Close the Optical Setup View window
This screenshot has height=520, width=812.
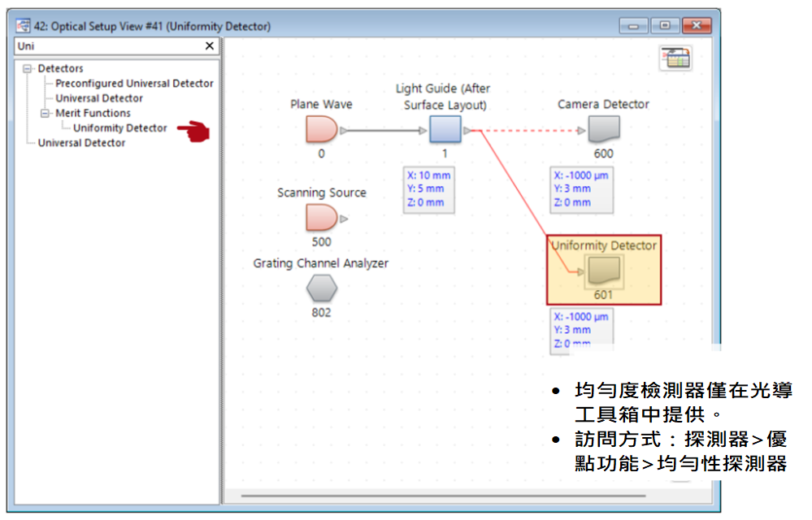coord(697,25)
